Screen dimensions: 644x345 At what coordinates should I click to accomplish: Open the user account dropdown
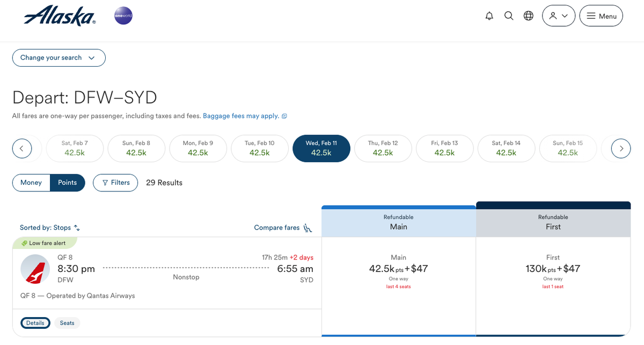[558, 16]
